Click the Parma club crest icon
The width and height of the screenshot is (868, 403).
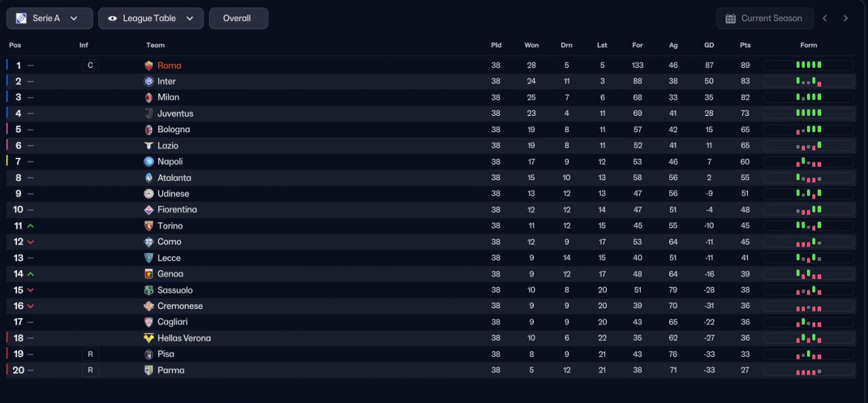pos(149,370)
